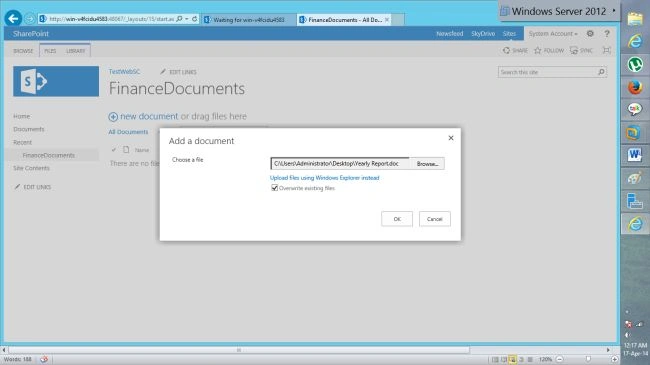Click EDIT LINKS under left navigation
Image resolution: width=650 pixels, height=365 pixels.
pyautogui.click(x=33, y=187)
